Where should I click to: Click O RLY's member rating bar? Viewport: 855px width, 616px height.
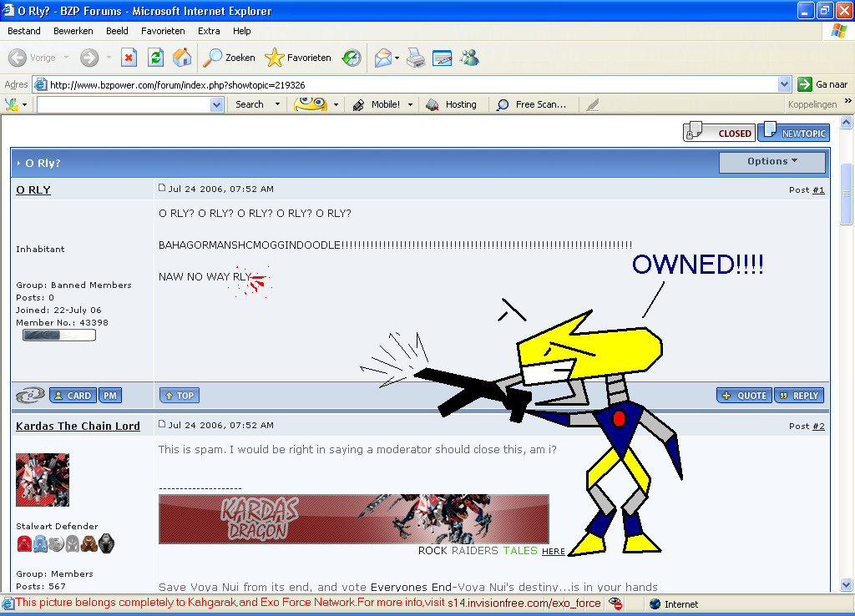(58, 334)
